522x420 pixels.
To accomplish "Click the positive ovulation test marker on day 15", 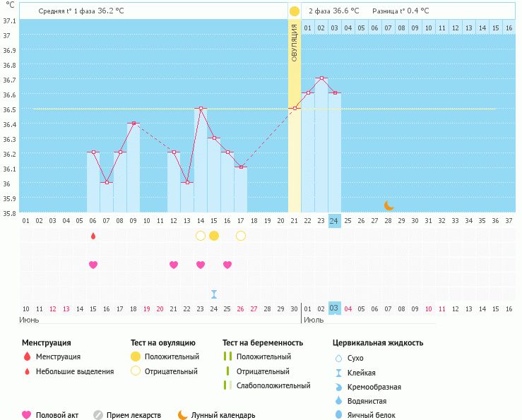I will click(214, 236).
